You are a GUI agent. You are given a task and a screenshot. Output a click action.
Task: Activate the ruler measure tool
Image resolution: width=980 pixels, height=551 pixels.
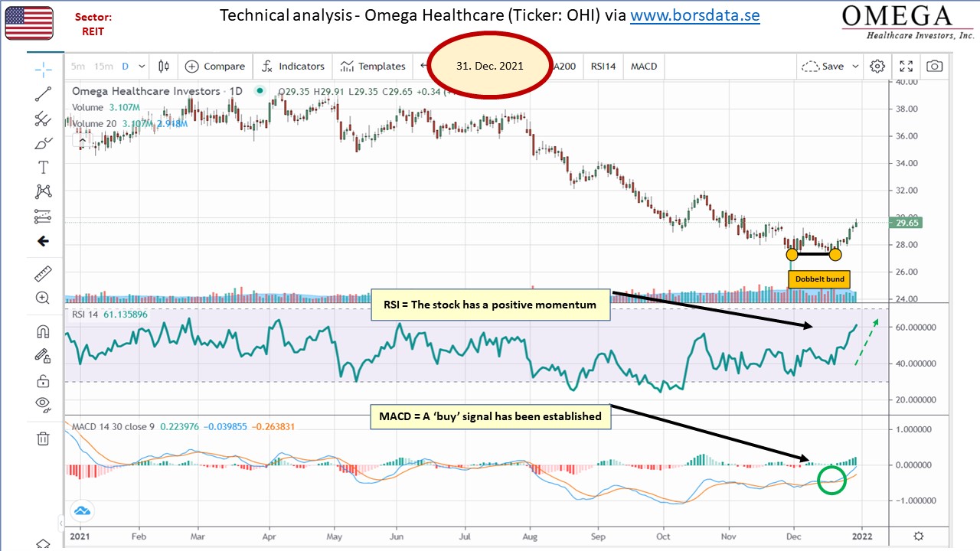pos(44,273)
